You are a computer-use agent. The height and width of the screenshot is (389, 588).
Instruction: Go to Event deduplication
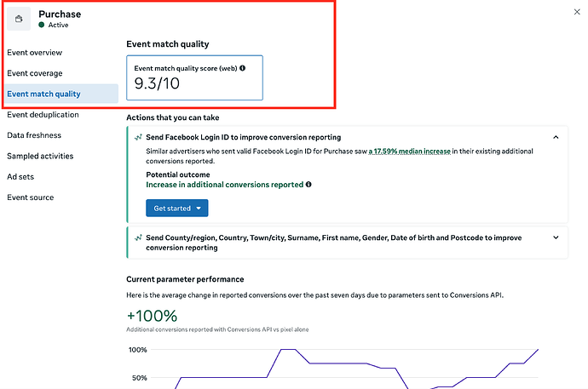tap(43, 115)
